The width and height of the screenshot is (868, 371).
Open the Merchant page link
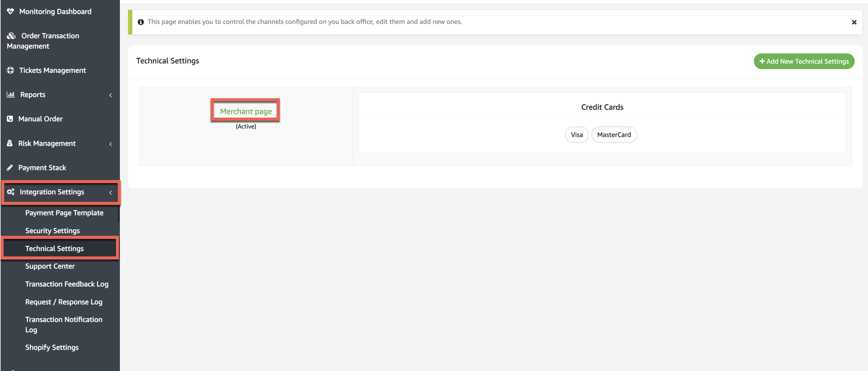[246, 111]
